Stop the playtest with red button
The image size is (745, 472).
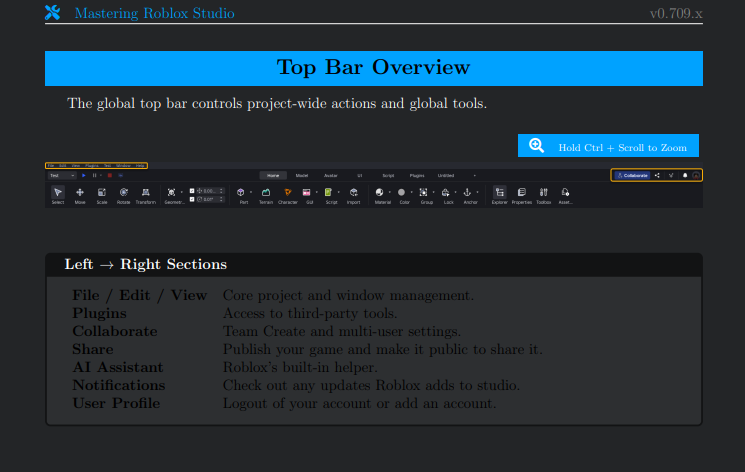coord(110,175)
